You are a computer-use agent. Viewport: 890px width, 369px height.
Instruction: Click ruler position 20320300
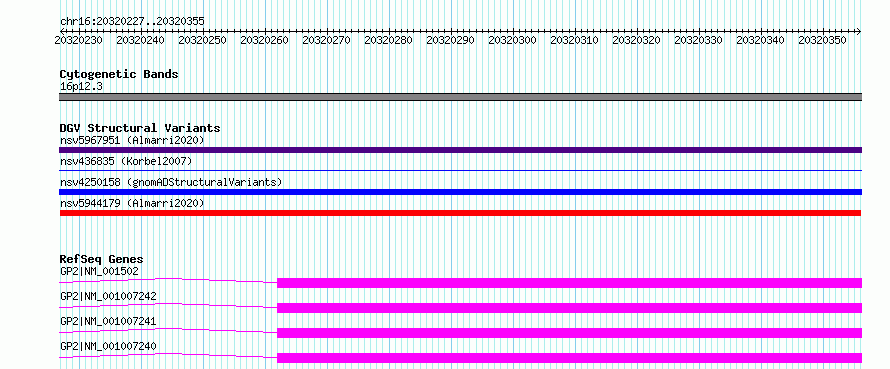(513, 40)
